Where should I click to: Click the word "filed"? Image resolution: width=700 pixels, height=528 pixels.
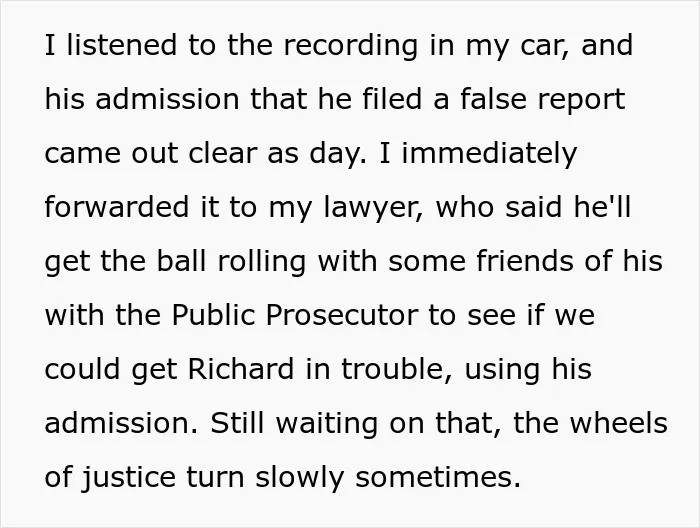[x=392, y=99]
